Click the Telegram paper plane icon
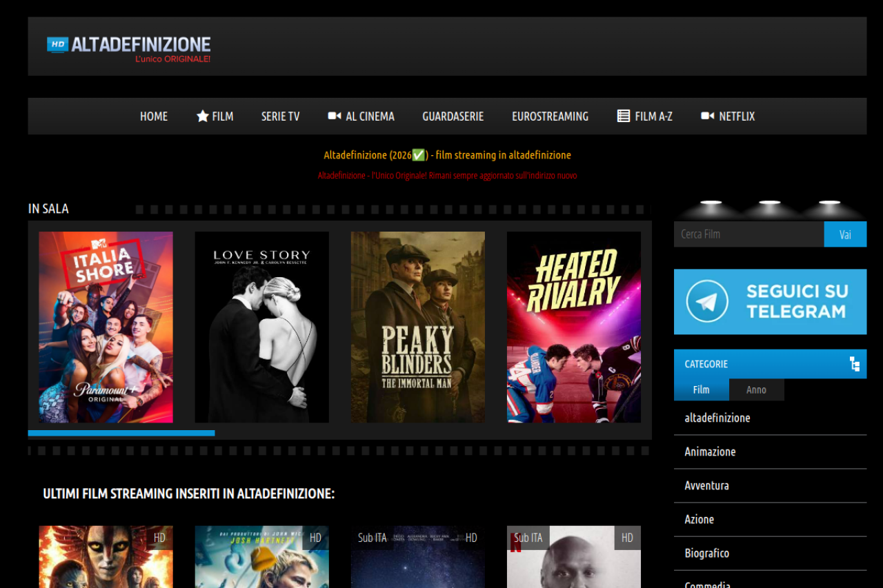Screen dimensions: 883x588 (x=707, y=301)
